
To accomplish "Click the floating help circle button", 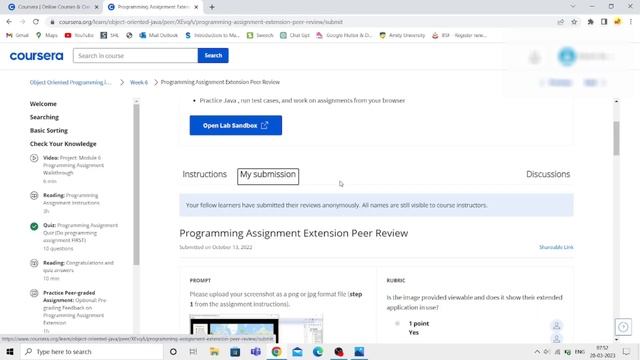I will click(623, 327).
